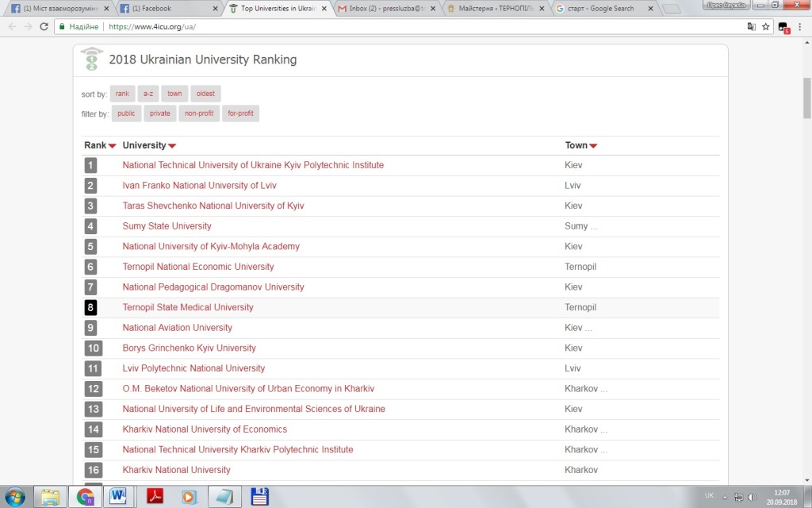Launch Adobe Reader from the taskbar

click(154, 497)
